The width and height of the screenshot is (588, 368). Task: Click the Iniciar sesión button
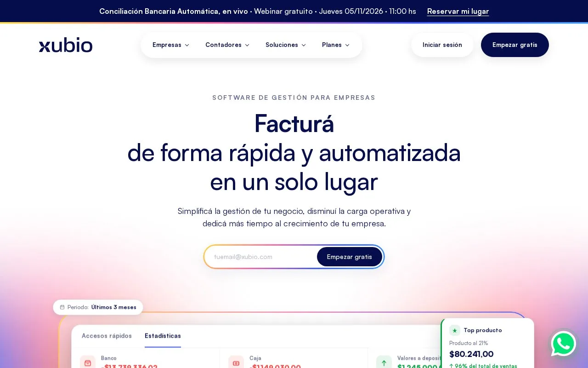click(x=442, y=45)
